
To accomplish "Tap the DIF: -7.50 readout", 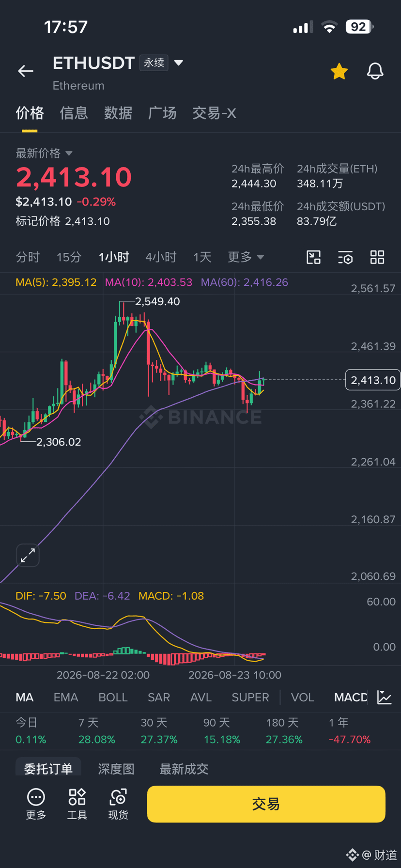I will (41, 596).
